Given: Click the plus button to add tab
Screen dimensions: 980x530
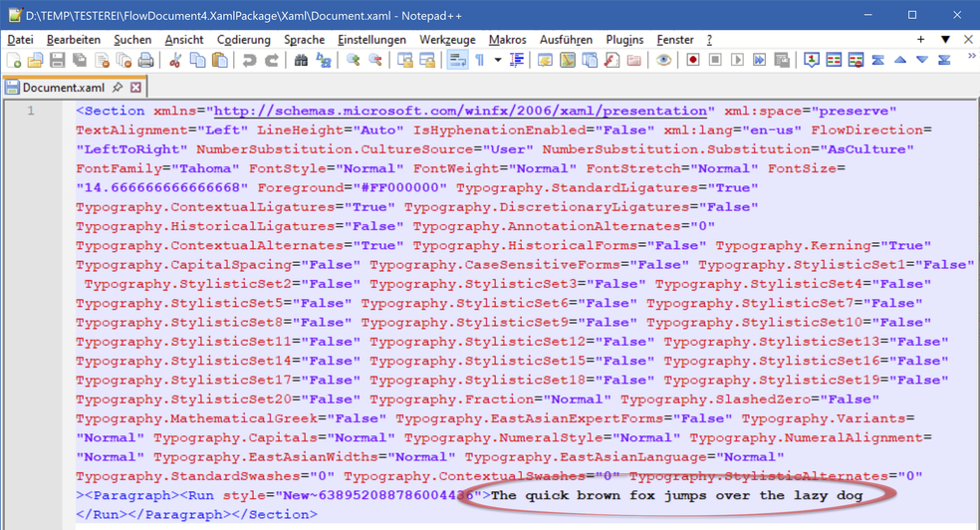Looking at the screenshot, I should (x=920, y=40).
